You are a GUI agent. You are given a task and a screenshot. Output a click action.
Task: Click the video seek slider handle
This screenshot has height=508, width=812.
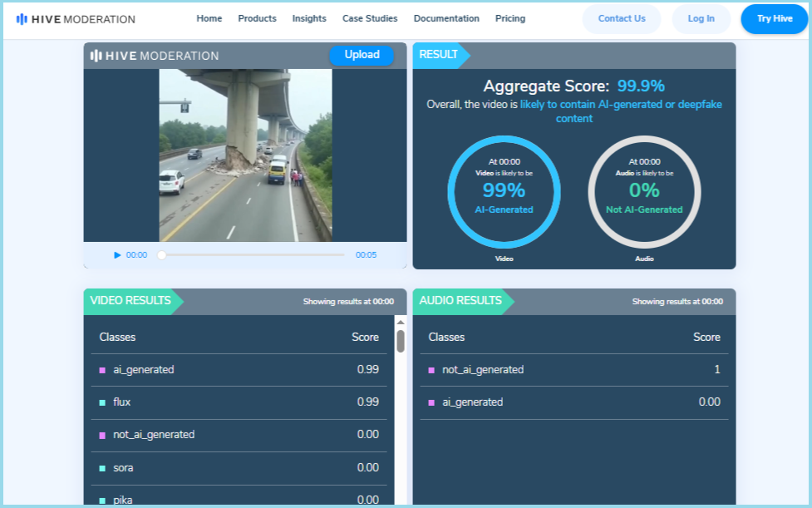click(161, 254)
